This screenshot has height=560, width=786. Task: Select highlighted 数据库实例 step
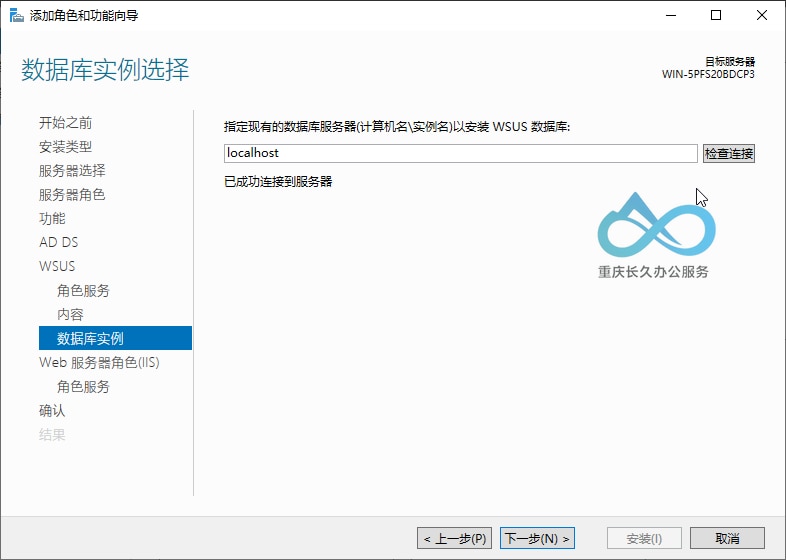[x=115, y=338]
